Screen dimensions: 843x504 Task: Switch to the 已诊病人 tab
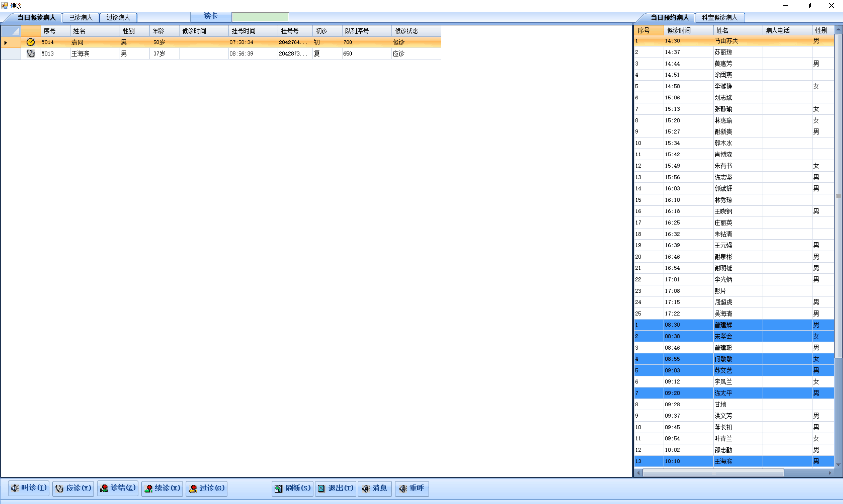click(80, 17)
